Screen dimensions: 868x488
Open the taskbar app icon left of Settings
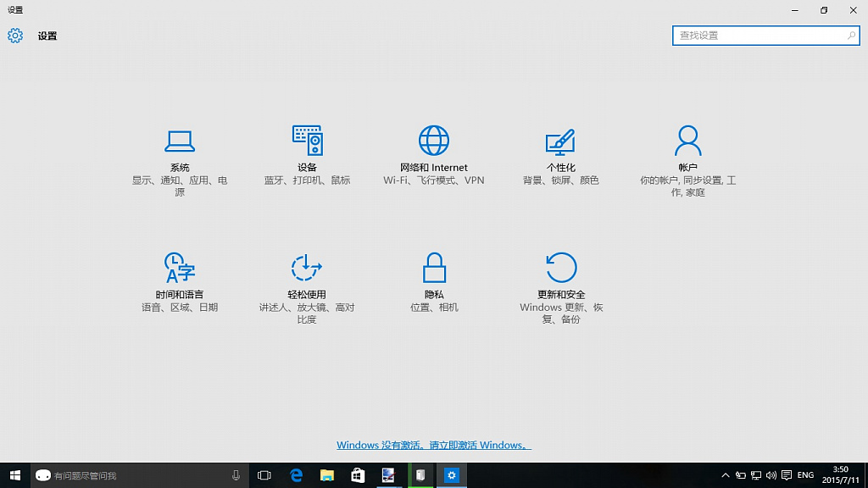click(x=420, y=475)
